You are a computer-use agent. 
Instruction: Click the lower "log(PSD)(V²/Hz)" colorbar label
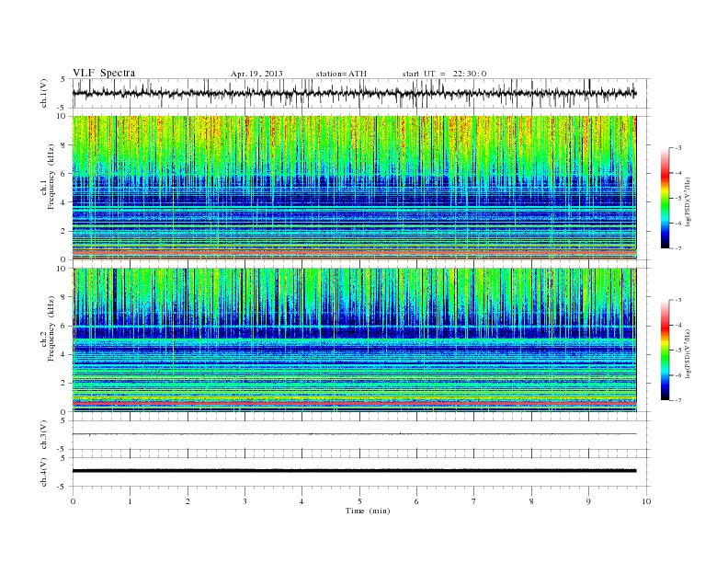pyautogui.click(x=688, y=354)
